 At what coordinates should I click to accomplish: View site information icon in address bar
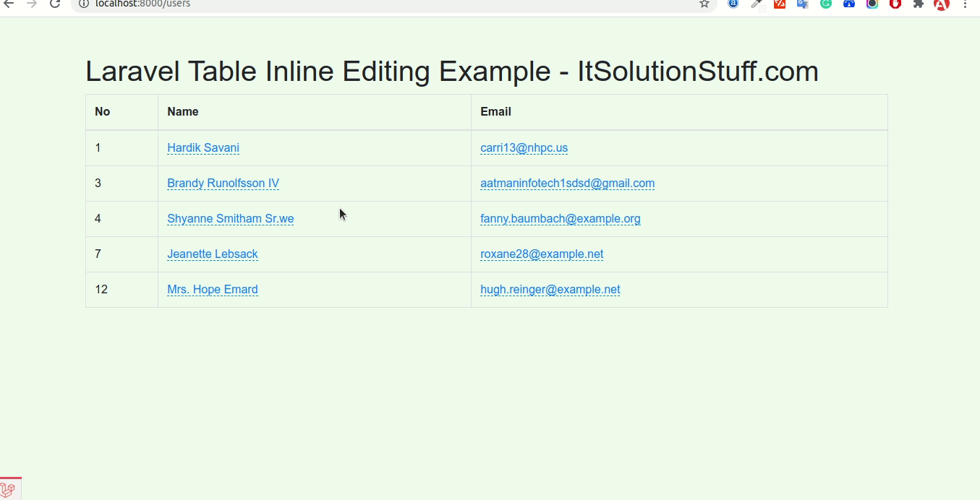83,4
